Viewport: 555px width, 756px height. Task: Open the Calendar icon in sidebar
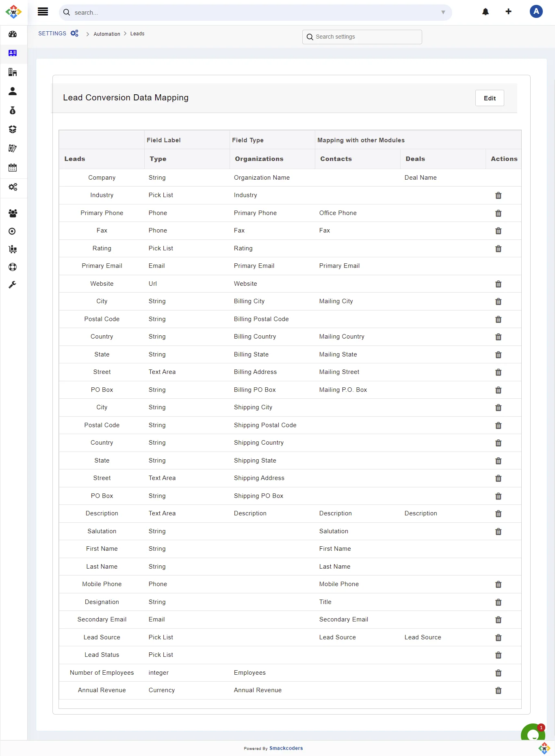click(13, 167)
